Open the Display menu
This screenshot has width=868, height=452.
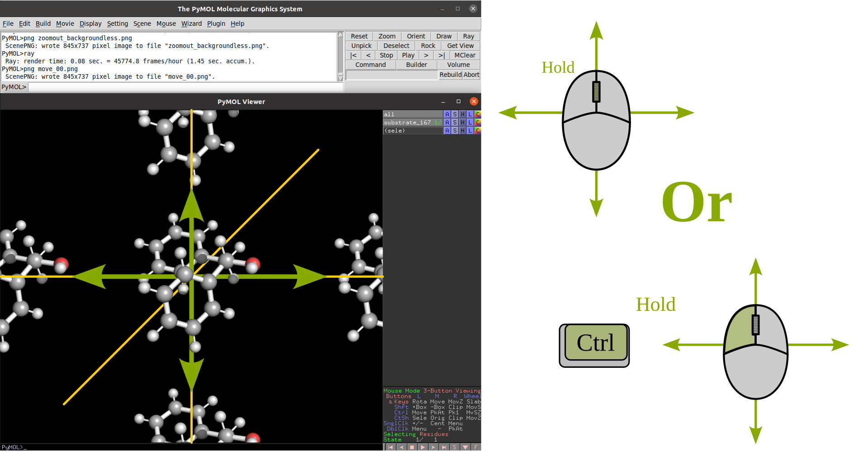coord(90,24)
